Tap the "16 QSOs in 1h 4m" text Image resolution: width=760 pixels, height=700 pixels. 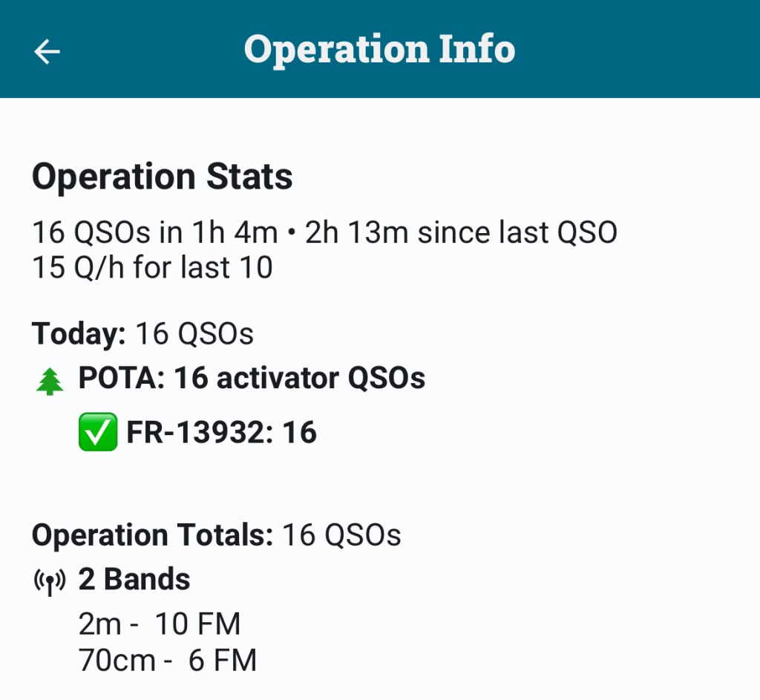point(154,233)
